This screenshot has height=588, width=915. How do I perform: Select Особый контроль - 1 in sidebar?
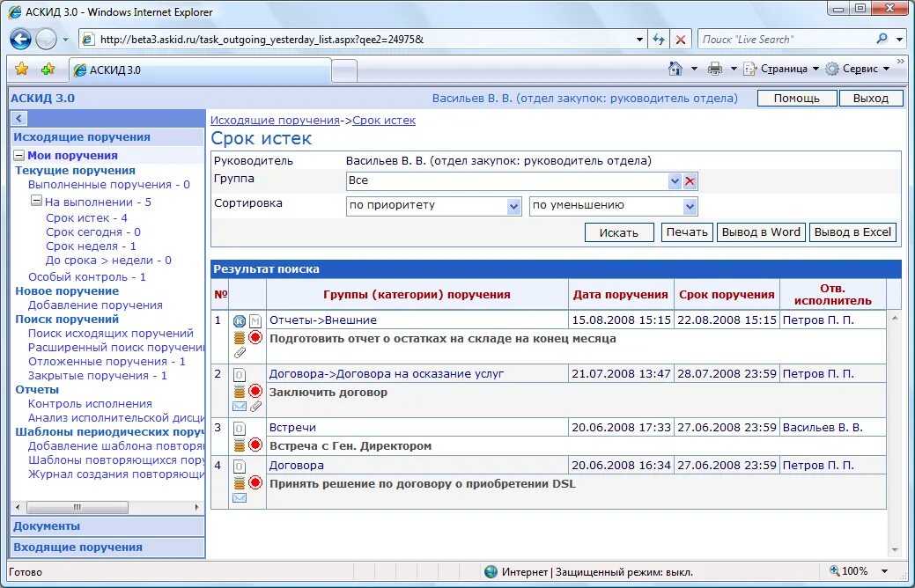click(x=87, y=277)
